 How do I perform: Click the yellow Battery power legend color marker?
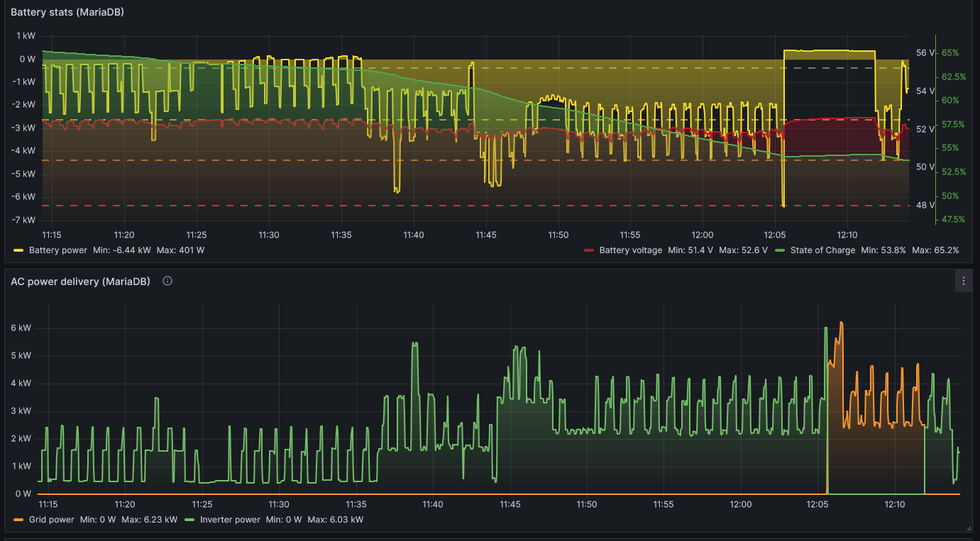(18, 250)
